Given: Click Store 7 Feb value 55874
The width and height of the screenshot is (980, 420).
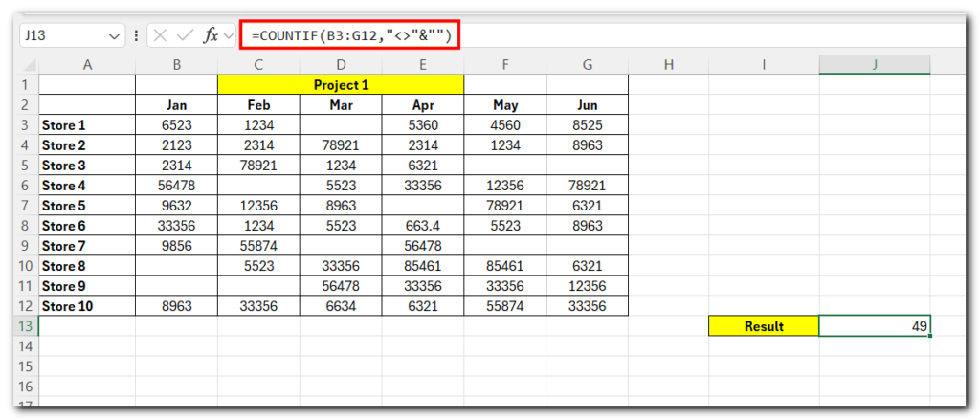Looking at the screenshot, I should (258, 246).
